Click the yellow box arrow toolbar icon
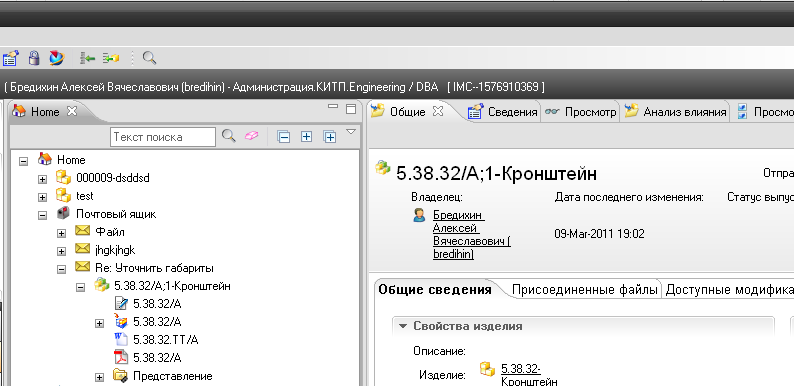 pos(111,58)
